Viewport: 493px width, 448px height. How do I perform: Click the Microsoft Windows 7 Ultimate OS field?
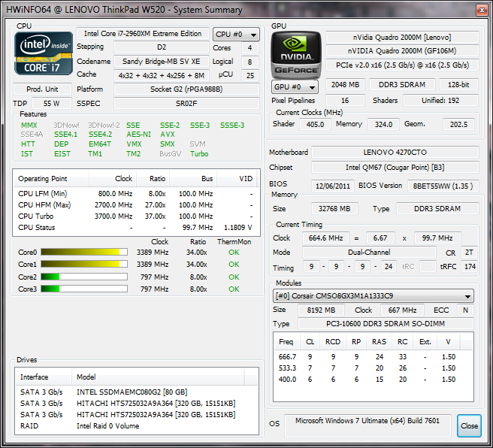click(x=367, y=425)
